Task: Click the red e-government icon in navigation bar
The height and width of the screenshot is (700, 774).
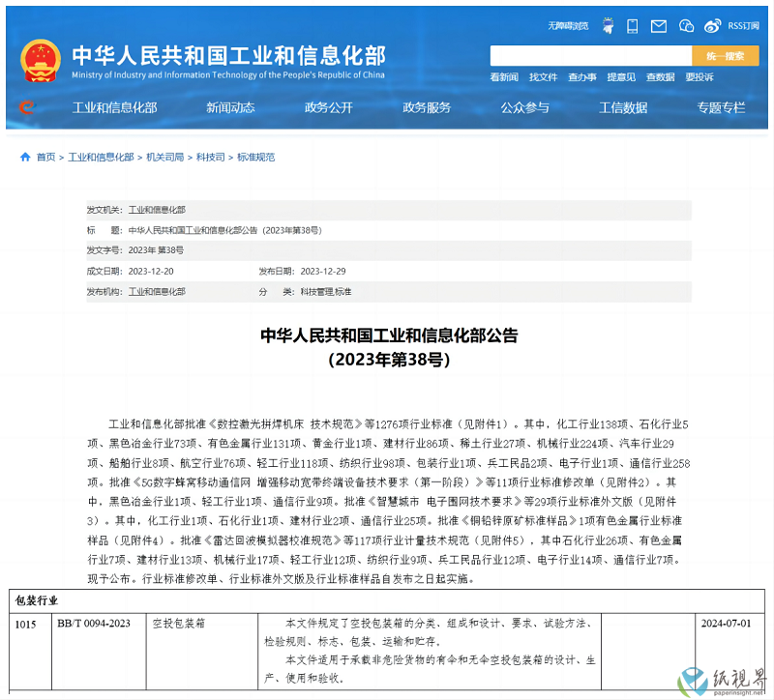Action: coord(27,107)
